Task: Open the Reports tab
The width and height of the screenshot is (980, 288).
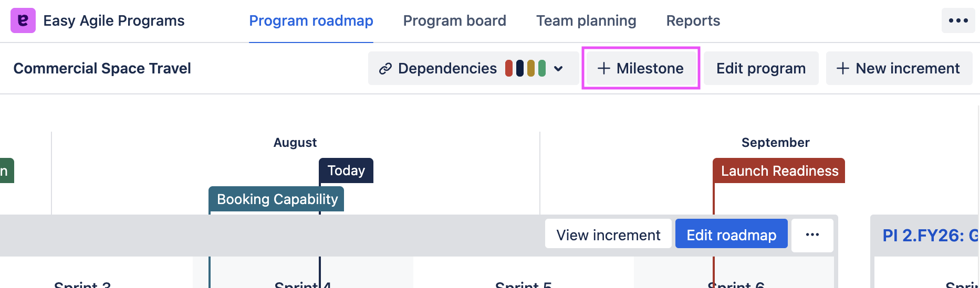Action: [693, 20]
